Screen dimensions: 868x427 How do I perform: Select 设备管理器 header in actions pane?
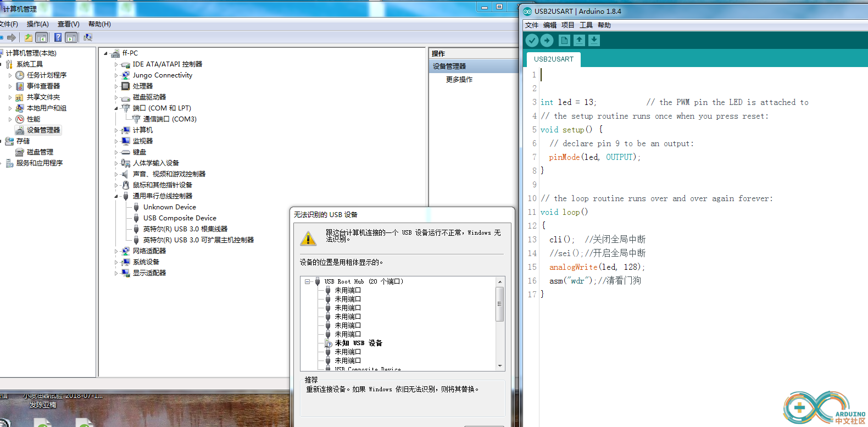474,66
